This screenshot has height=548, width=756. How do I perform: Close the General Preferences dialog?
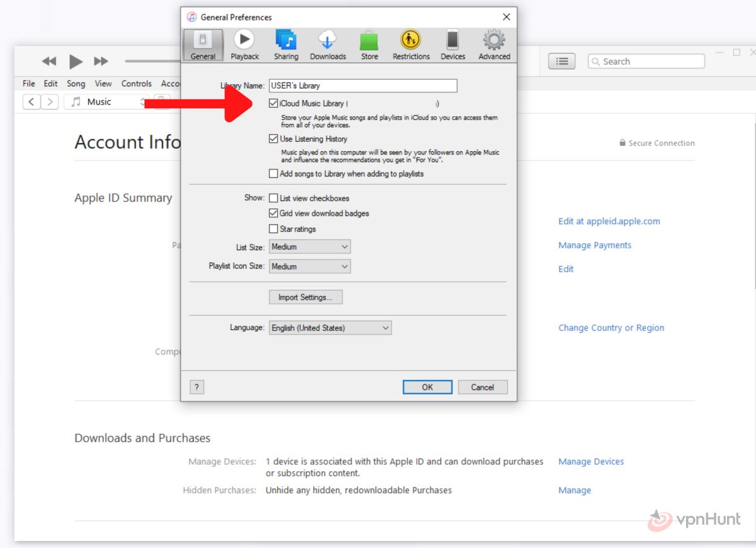pyautogui.click(x=506, y=17)
